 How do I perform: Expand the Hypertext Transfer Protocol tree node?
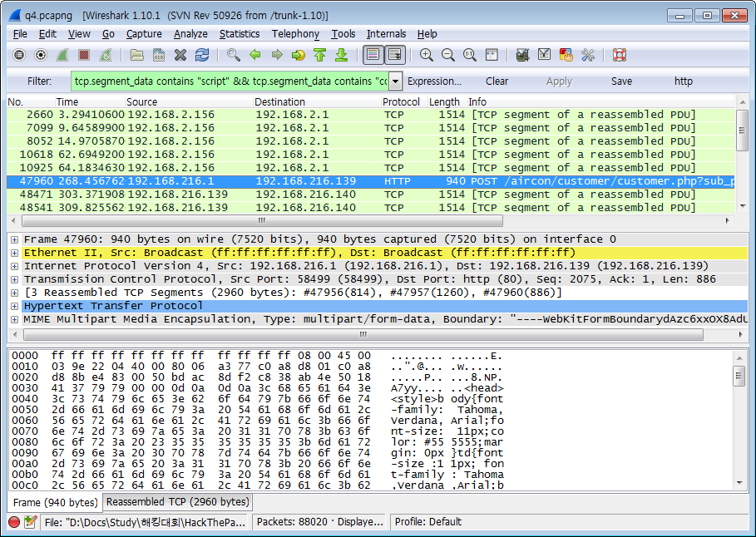[14, 306]
